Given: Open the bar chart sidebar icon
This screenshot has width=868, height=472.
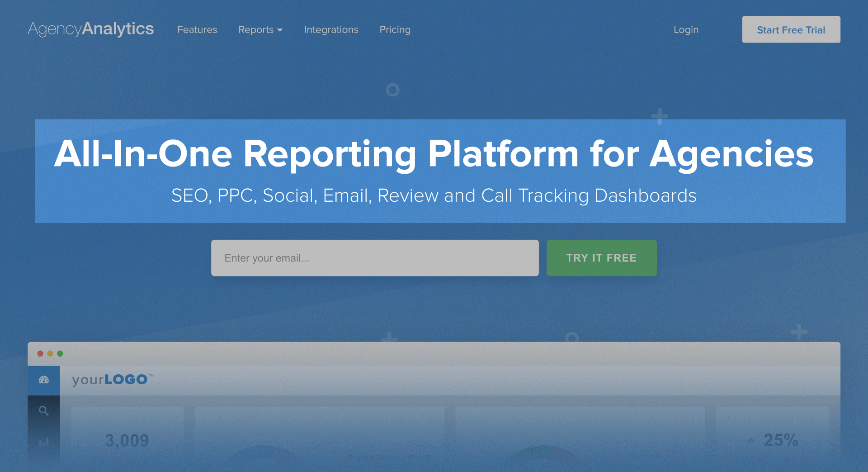Looking at the screenshot, I should (x=44, y=442).
